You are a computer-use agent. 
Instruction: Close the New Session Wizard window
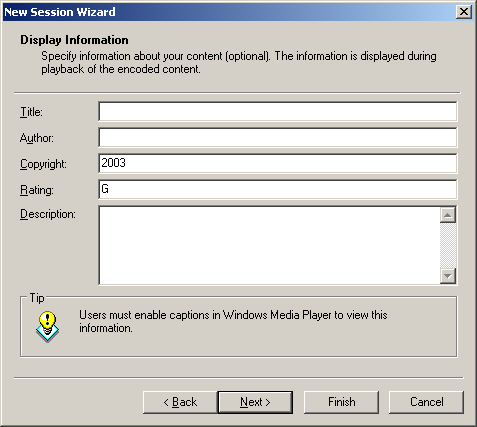click(464, 12)
